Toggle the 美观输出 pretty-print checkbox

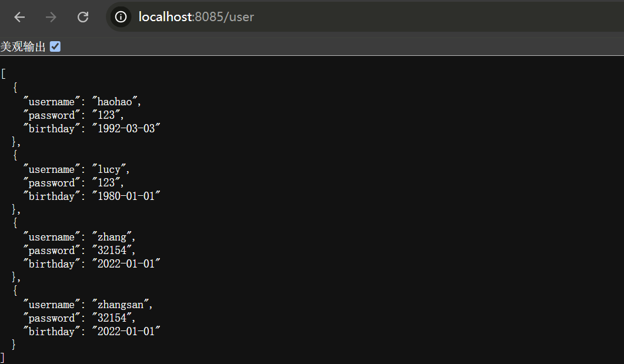[55, 46]
